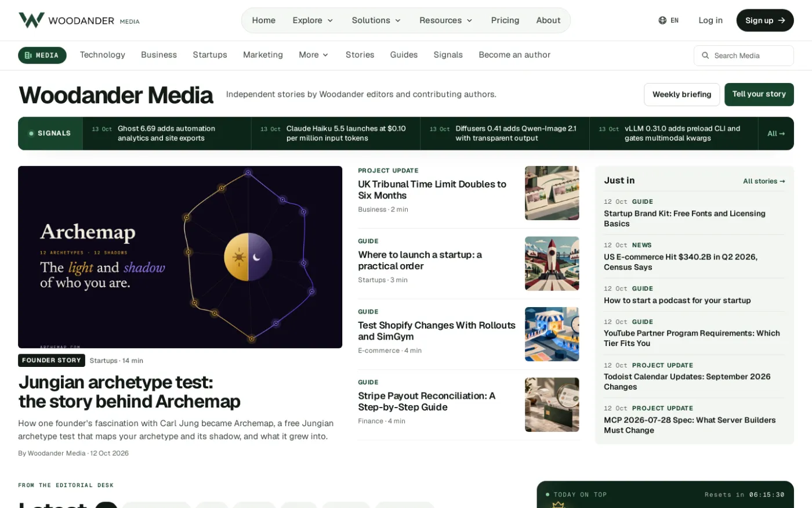Open Test Shopify Changes With Rollouts article
The height and width of the screenshot is (508, 812).
437,331
